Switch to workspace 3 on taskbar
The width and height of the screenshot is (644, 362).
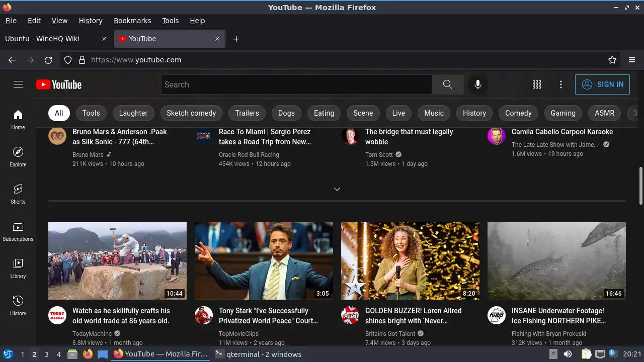pos(46,354)
